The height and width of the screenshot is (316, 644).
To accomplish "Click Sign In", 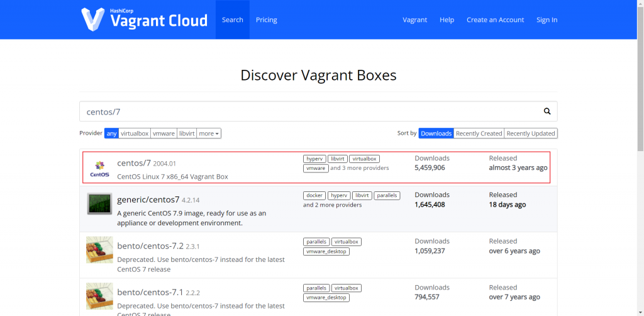I will [547, 20].
